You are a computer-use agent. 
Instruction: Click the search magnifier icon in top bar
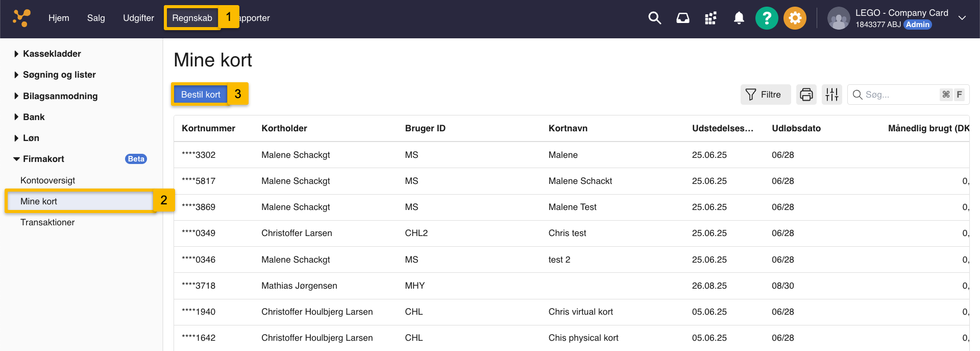click(x=654, y=18)
